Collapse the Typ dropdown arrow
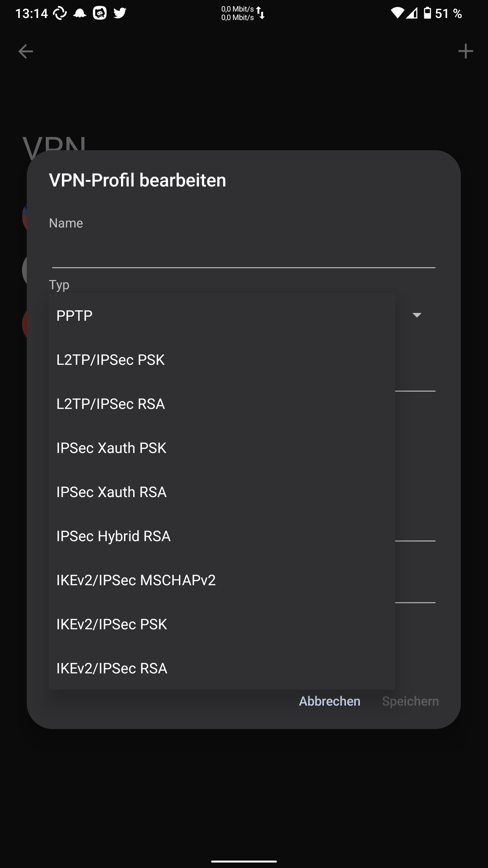488x868 pixels. pyautogui.click(x=417, y=315)
